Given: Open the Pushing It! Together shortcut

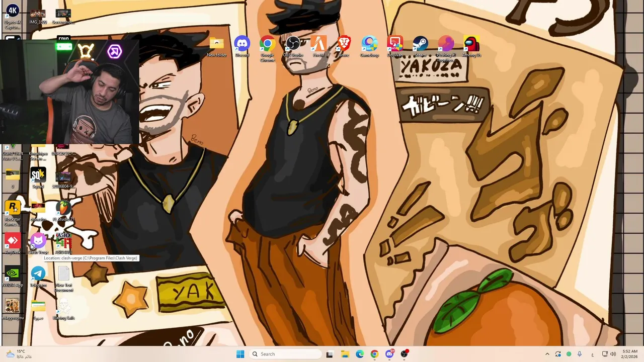Looking at the screenshot, I should [x=446, y=50].
